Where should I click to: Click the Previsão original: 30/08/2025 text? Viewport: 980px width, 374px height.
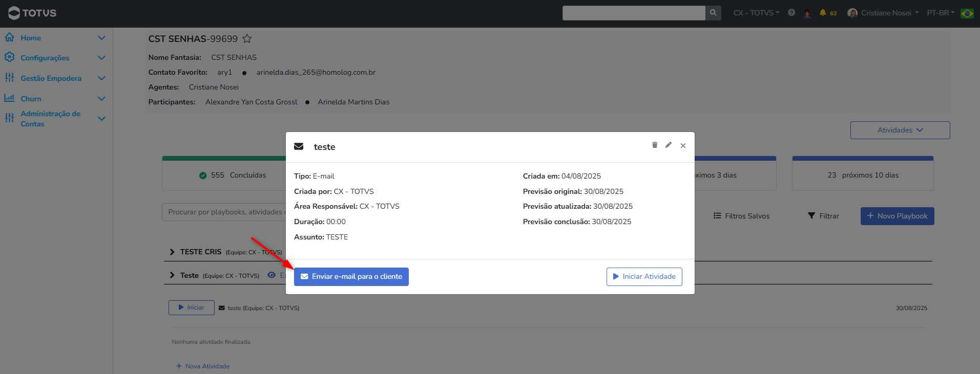[x=573, y=191]
